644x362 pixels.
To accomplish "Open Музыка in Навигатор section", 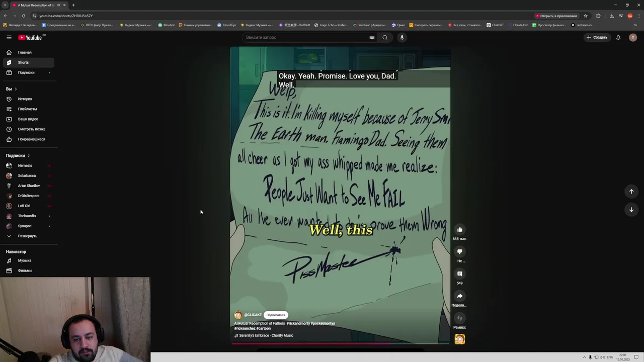I will pyautogui.click(x=28, y=260).
